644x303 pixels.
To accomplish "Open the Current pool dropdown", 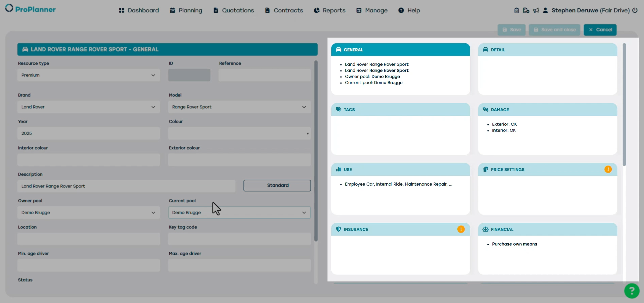I will (x=239, y=212).
